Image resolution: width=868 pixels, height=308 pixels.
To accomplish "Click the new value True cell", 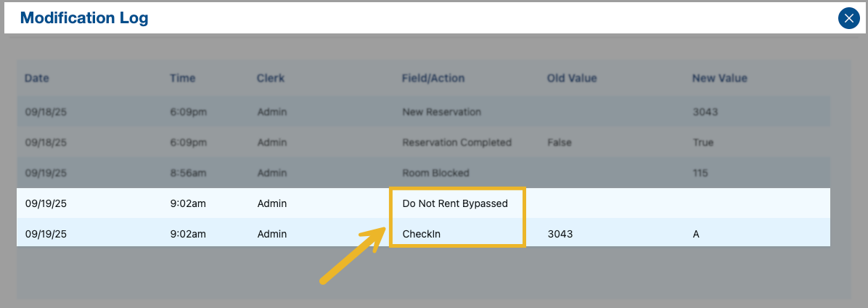I will pyautogui.click(x=703, y=143).
